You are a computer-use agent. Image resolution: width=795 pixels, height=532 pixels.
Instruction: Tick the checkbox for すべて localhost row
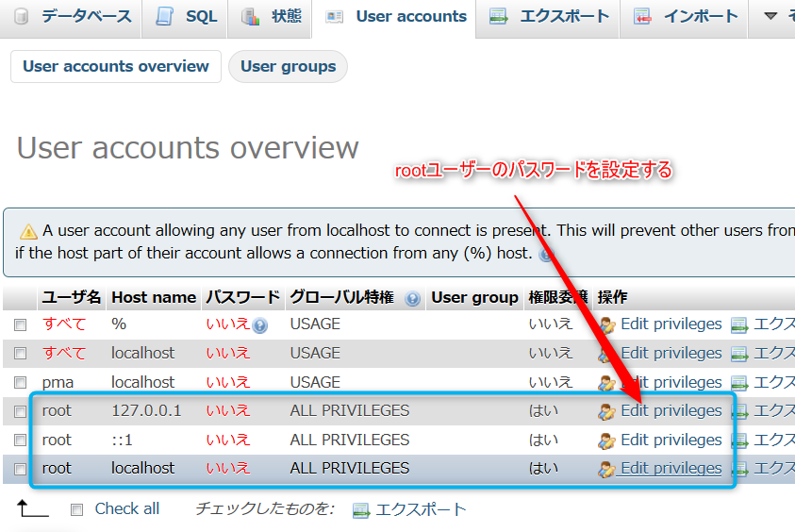(x=21, y=354)
